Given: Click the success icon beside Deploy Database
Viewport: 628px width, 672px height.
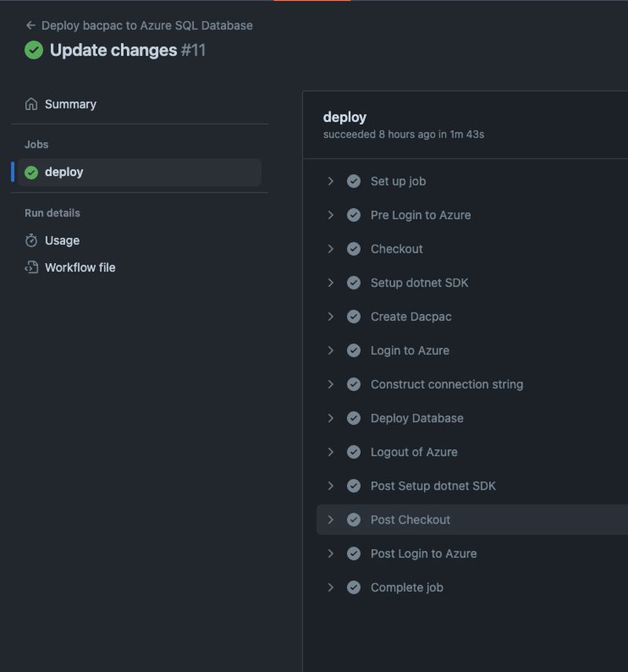Looking at the screenshot, I should (354, 418).
